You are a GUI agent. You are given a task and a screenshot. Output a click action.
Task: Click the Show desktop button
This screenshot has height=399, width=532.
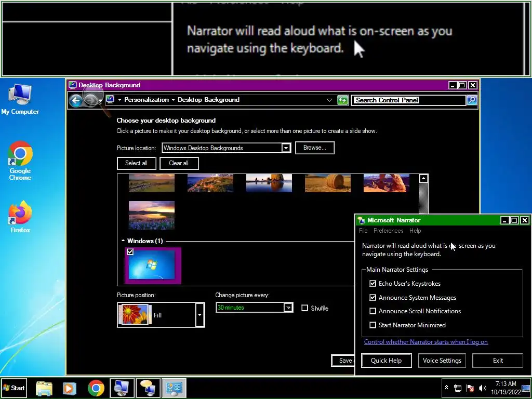click(x=526, y=388)
